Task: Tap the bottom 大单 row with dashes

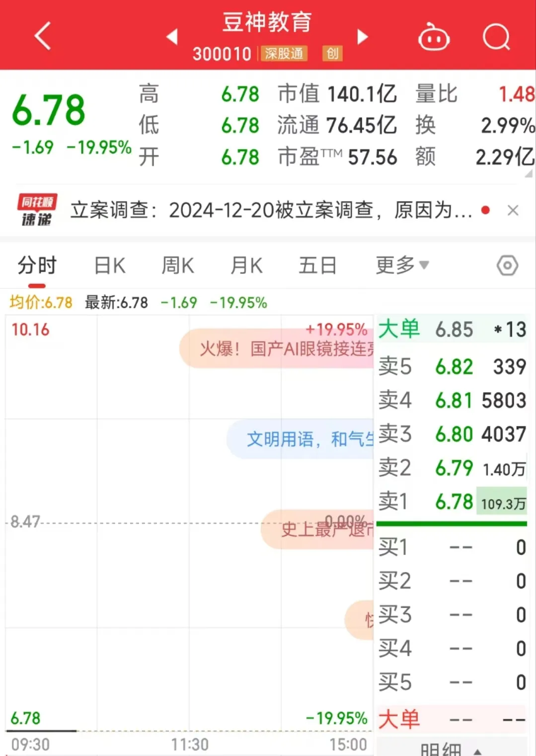Action: [x=452, y=719]
